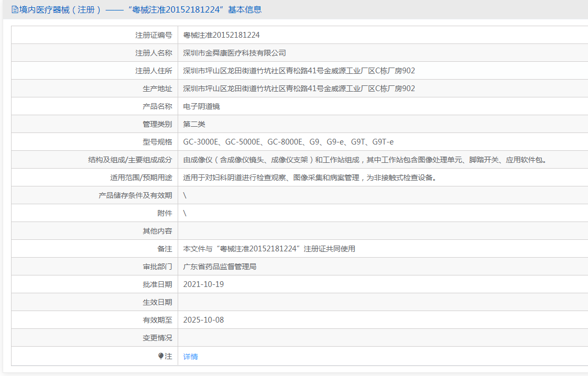Click the 注册人住所 label
Viewport: 588px width, 376px height.
(x=154, y=71)
